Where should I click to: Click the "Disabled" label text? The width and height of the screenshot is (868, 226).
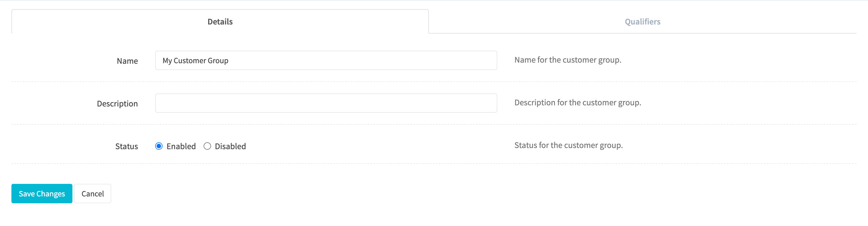tap(230, 146)
